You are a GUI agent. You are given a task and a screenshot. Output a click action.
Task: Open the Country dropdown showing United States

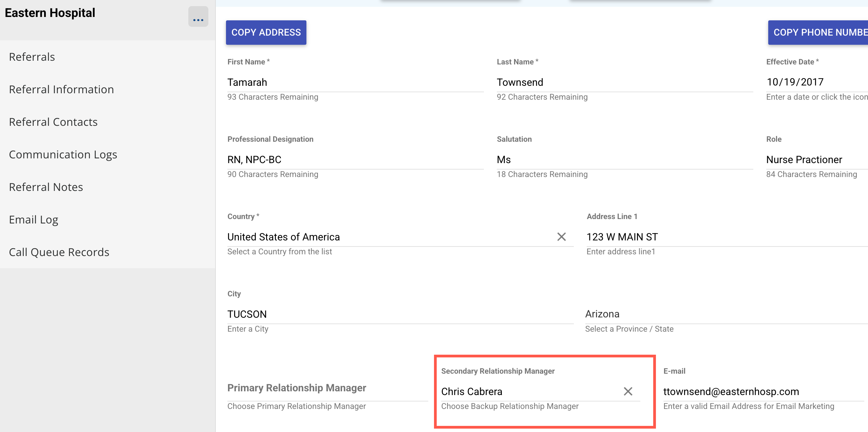[387, 237]
